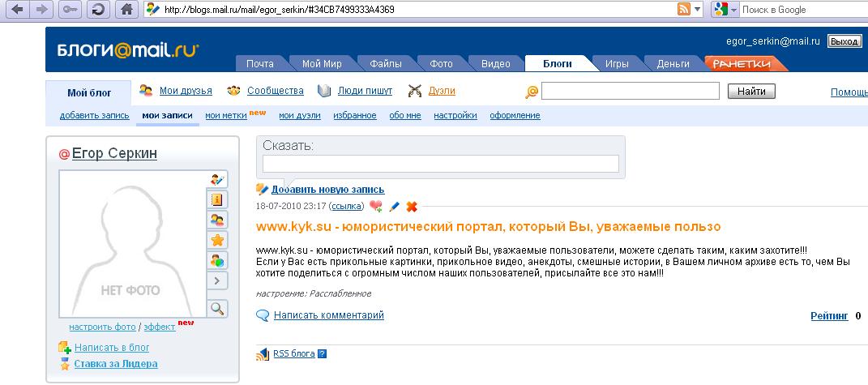Open the Почта tab
868x385 pixels.
259,64
